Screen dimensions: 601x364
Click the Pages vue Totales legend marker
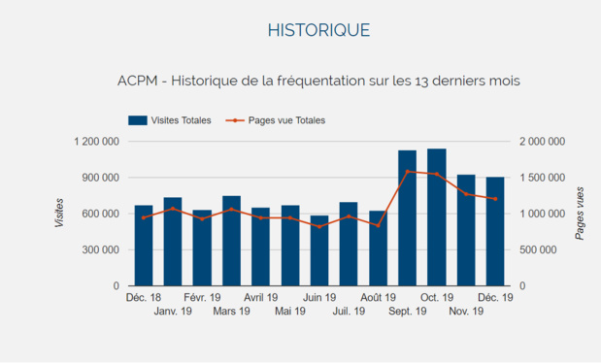click(x=235, y=120)
